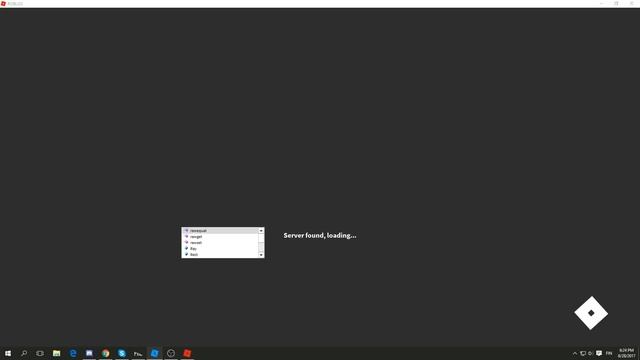This screenshot has width=640, height=360.
Task: Launch Microsoft Edge from the taskbar
Action: [73, 353]
